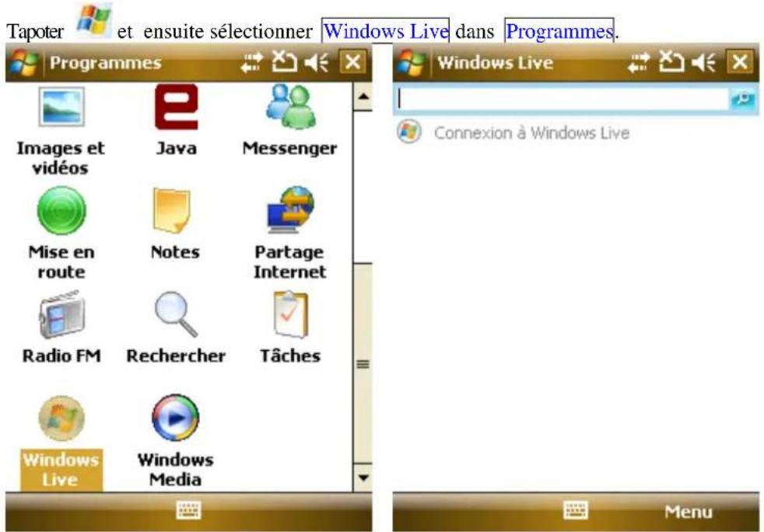Select the highlighted Windows Live label
The image size is (764, 532).
[61, 470]
